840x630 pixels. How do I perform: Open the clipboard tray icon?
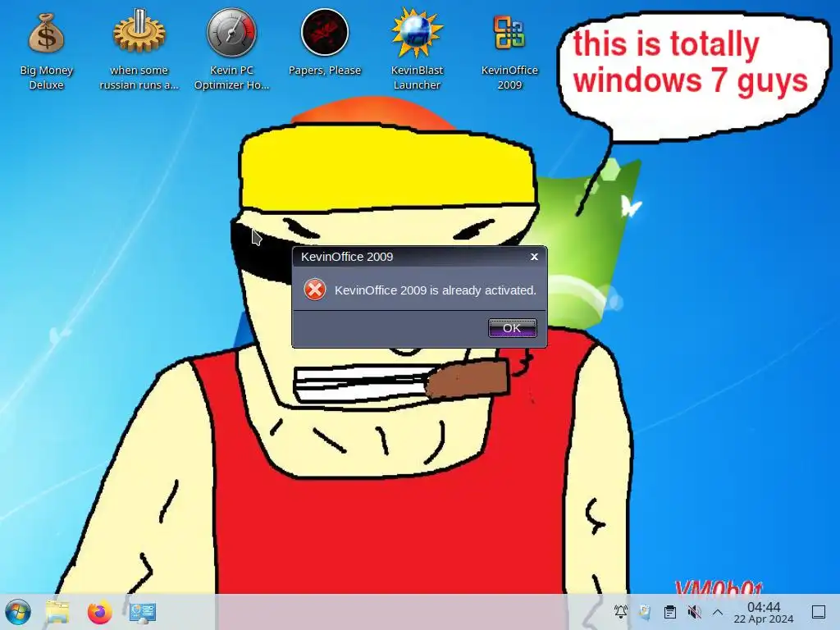pos(669,612)
